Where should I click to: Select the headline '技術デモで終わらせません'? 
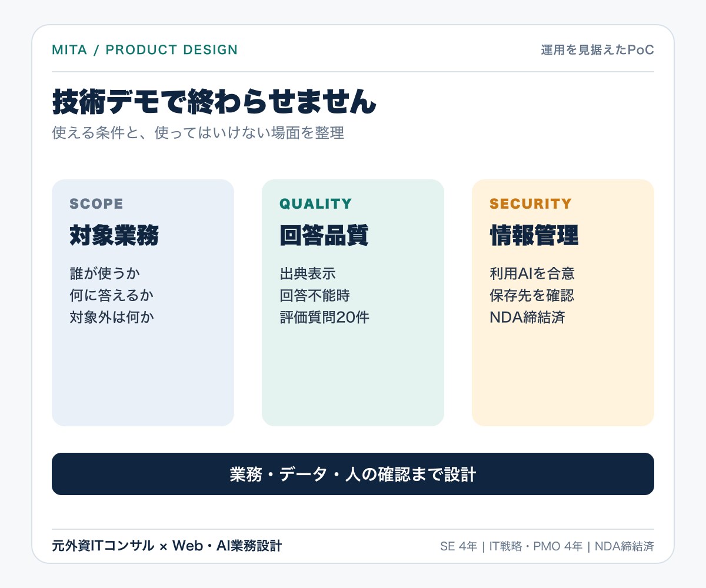coord(214,102)
